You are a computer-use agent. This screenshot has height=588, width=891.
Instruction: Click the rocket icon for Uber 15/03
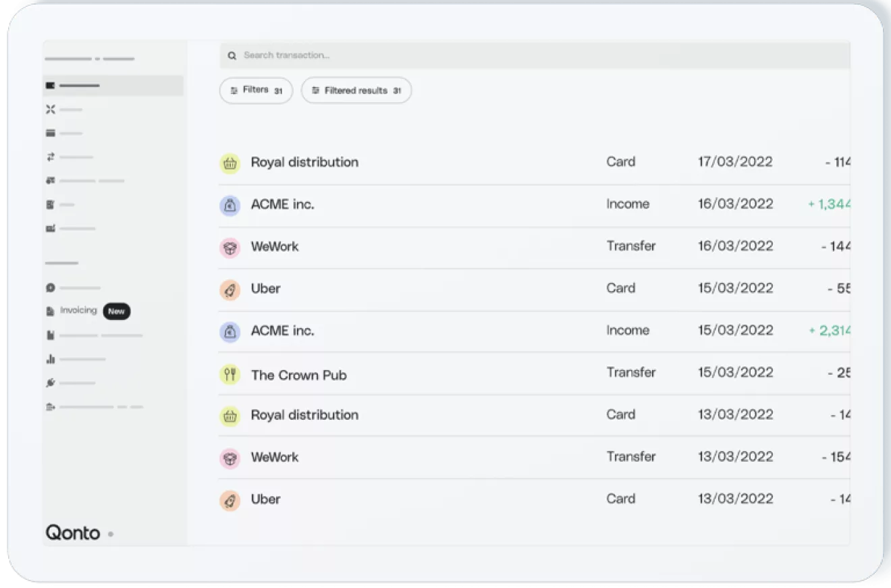point(230,290)
